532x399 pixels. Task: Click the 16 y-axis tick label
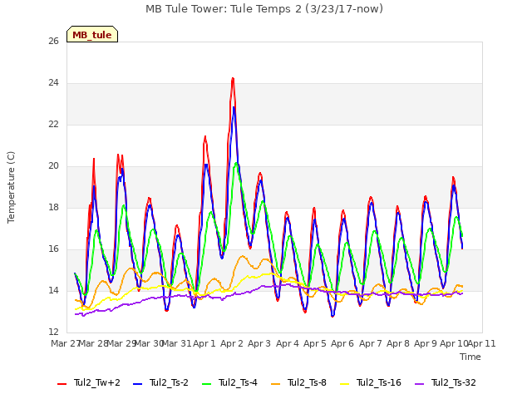53,249
